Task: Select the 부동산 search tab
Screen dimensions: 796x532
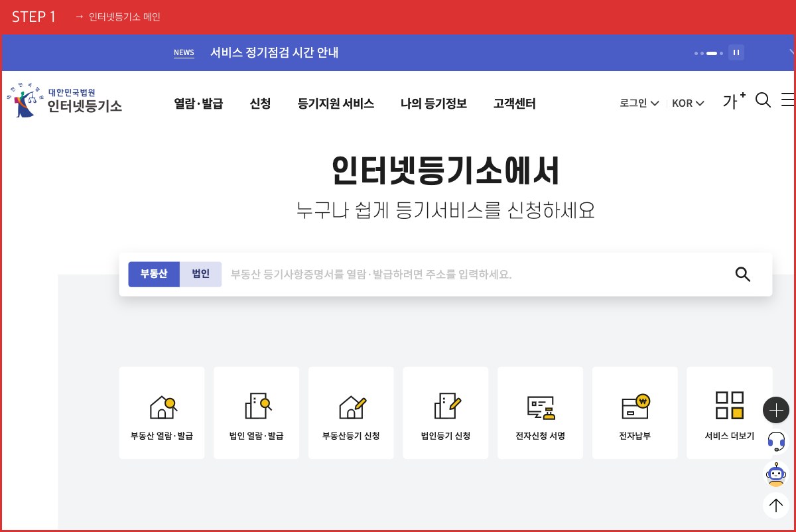Action: 154,274
